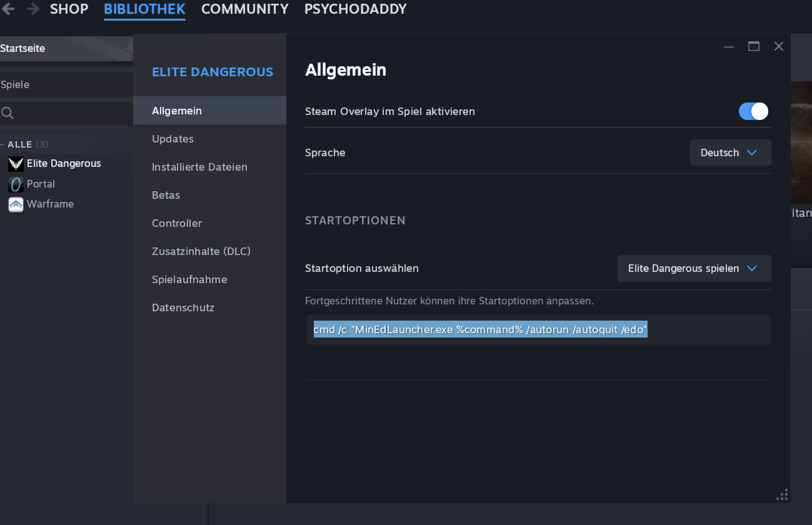Viewport: 812px width, 525px height.
Task: Maximize the properties window
Action: coord(753,46)
